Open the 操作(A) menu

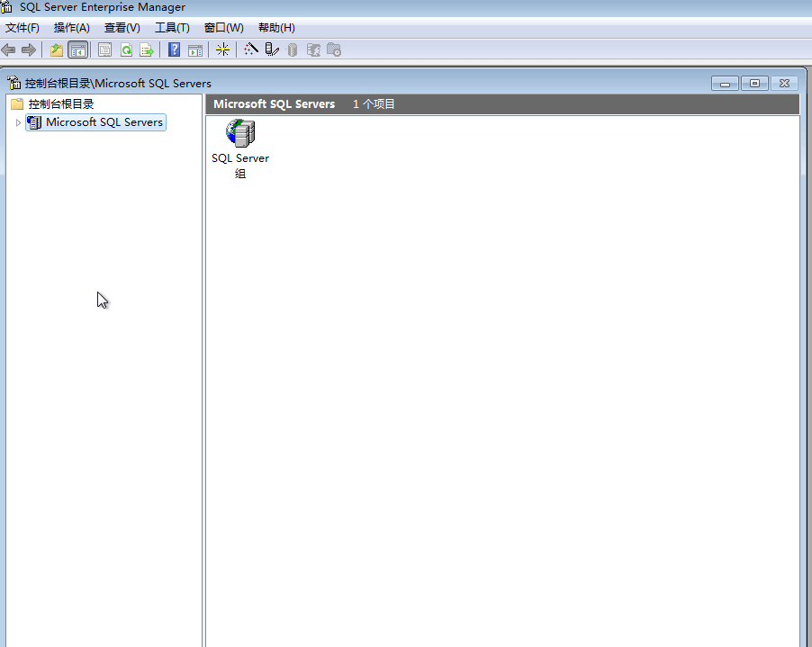click(71, 28)
